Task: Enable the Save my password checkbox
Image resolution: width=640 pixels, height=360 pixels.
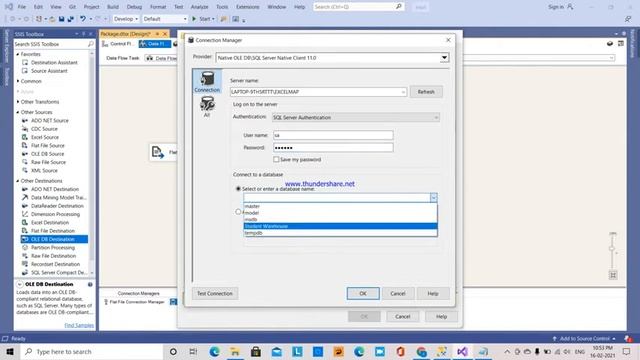Action: 276,160
